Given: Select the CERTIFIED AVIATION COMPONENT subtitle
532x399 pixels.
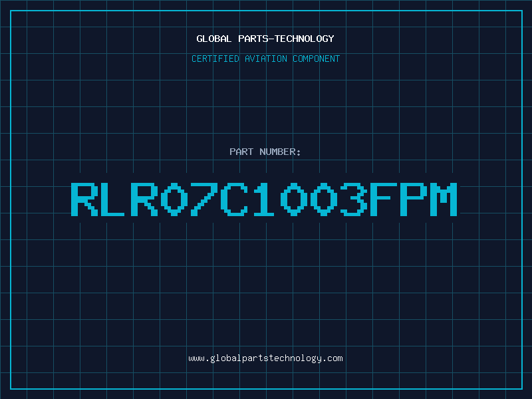Looking at the screenshot, I should (265, 59).
